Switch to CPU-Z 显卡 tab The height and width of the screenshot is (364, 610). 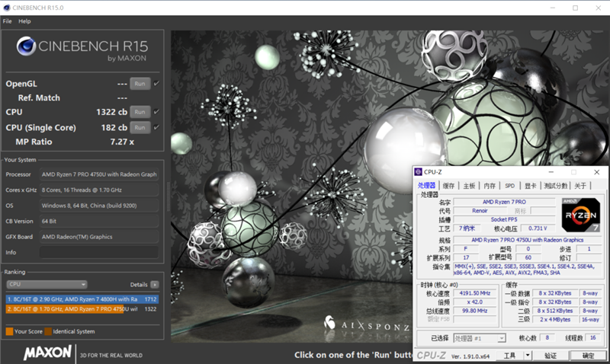(x=530, y=186)
